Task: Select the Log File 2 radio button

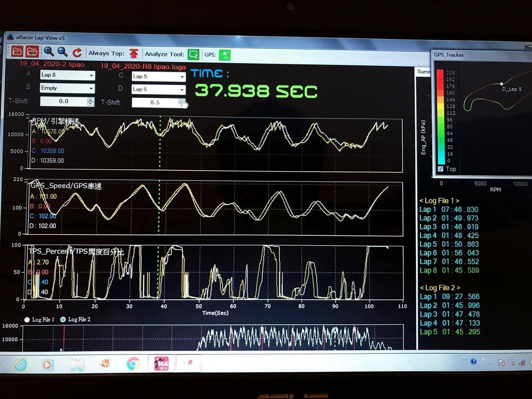Action: point(63,319)
